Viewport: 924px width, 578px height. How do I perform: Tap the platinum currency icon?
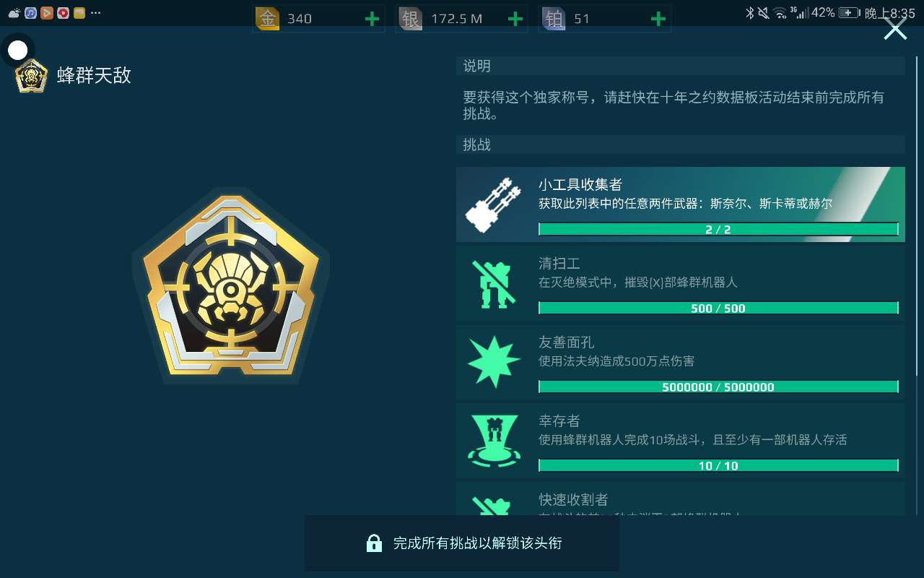554,19
